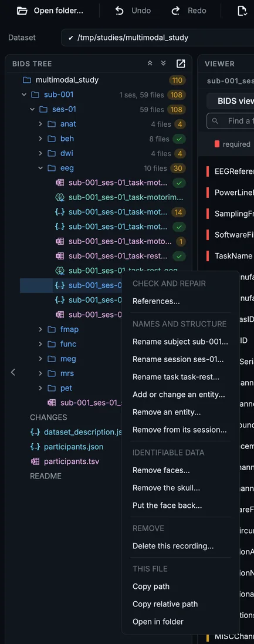Image resolution: width=254 pixels, height=644 pixels.
Task: Select the SamplingFr field row in viewer
Action: 230,214
